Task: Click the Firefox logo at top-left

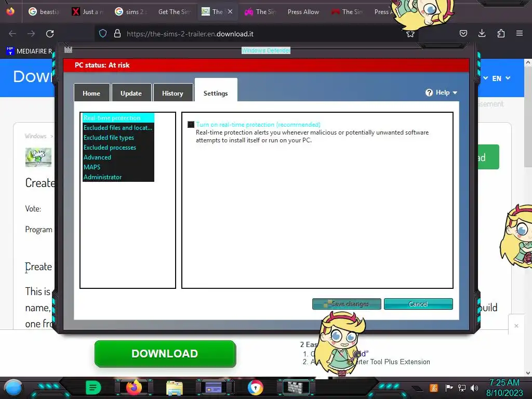Action: click(x=10, y=11)
